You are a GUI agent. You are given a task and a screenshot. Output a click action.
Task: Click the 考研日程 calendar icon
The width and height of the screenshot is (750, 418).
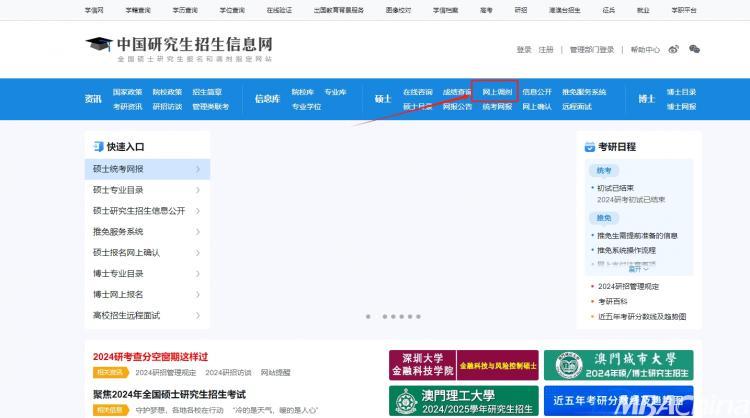(x=590, y=147)
